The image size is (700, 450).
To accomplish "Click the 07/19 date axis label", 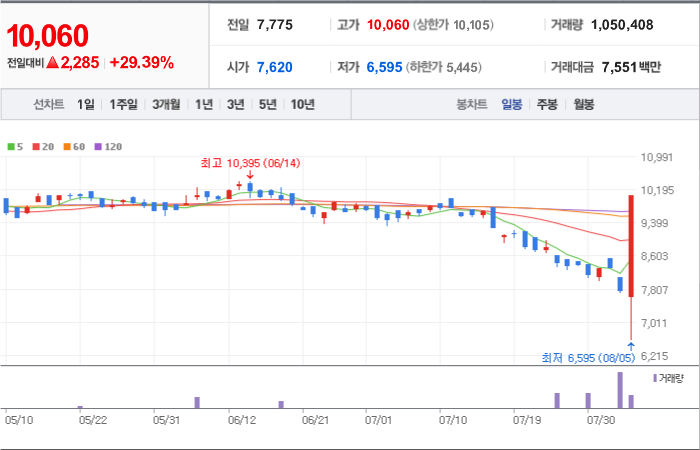I will [527, 421].
